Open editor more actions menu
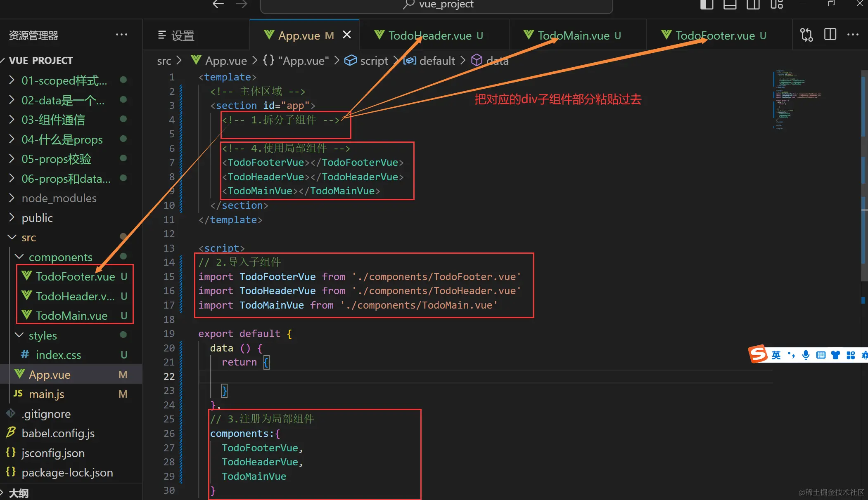This screenshot has height=500, width=868. click(853, 35)
